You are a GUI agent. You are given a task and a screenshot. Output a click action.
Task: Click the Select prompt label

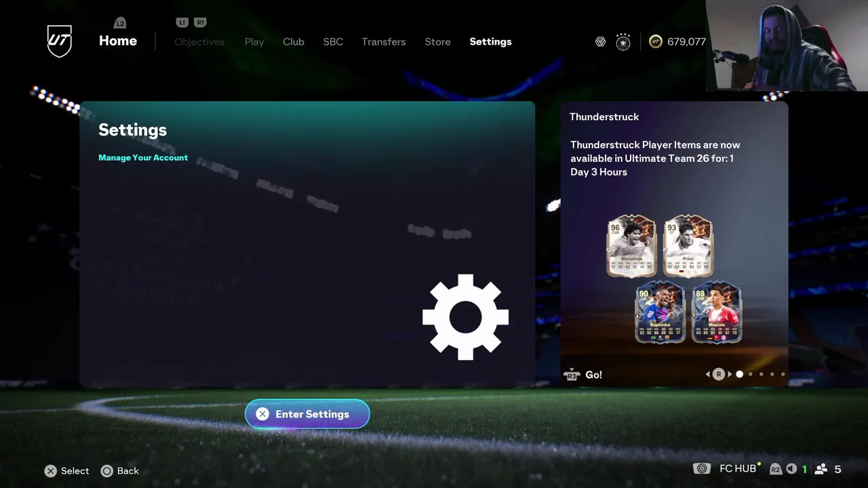[x=75, y=471]
